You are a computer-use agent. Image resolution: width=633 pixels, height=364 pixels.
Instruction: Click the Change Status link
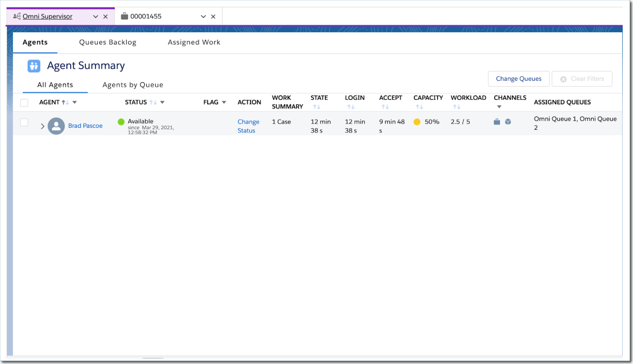pyautogui.click(x=248, y=126)
